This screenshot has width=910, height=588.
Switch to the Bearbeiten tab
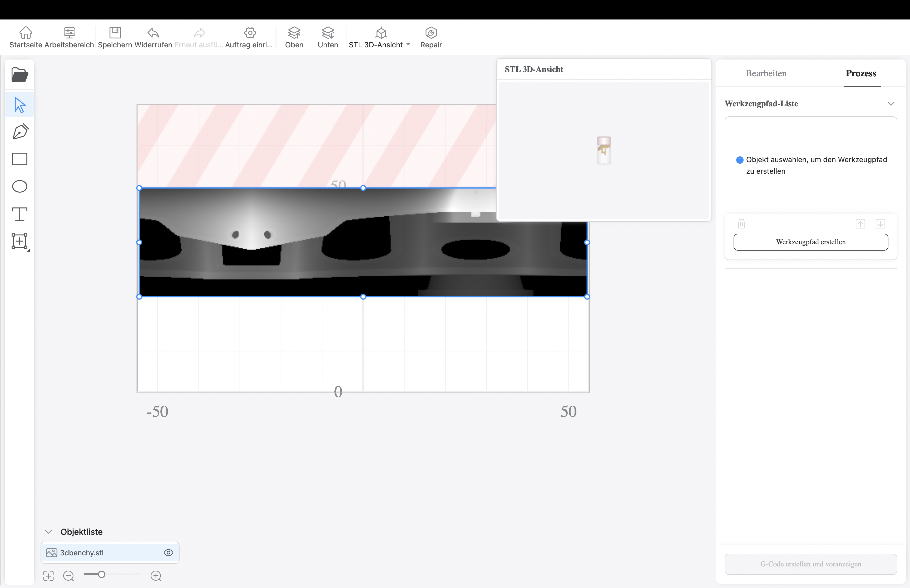[766, 73]
